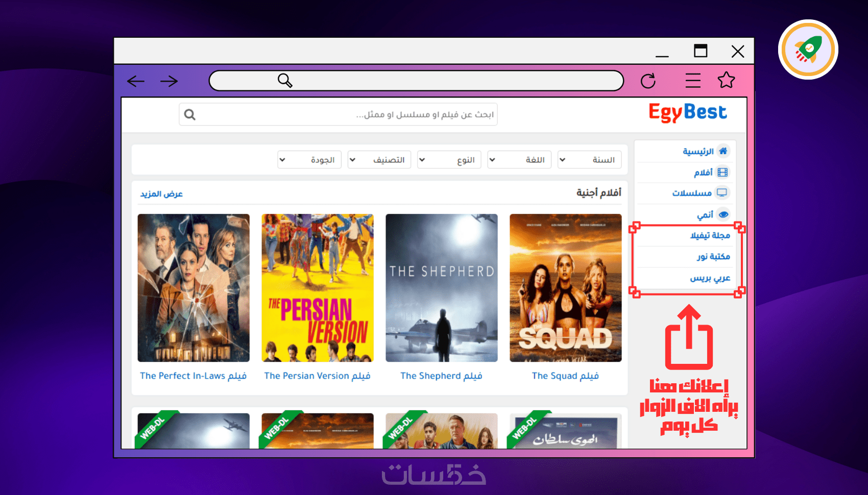This screenshot has height=495, width=868.
Task: Open the الجودة quality dropdown
Action: point(309,160)
